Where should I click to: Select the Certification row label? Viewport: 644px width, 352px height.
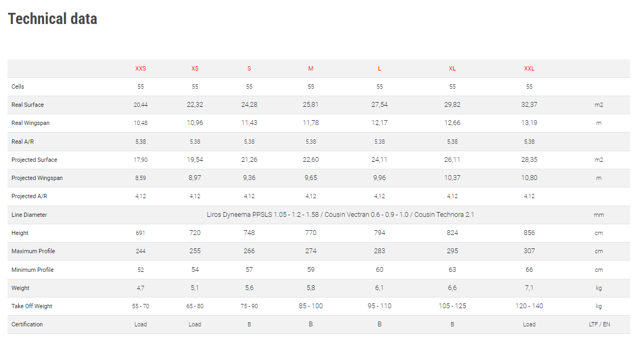27,324
